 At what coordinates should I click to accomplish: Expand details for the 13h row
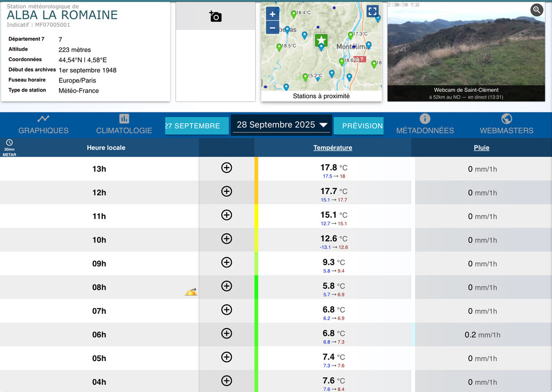click(226, 168)
